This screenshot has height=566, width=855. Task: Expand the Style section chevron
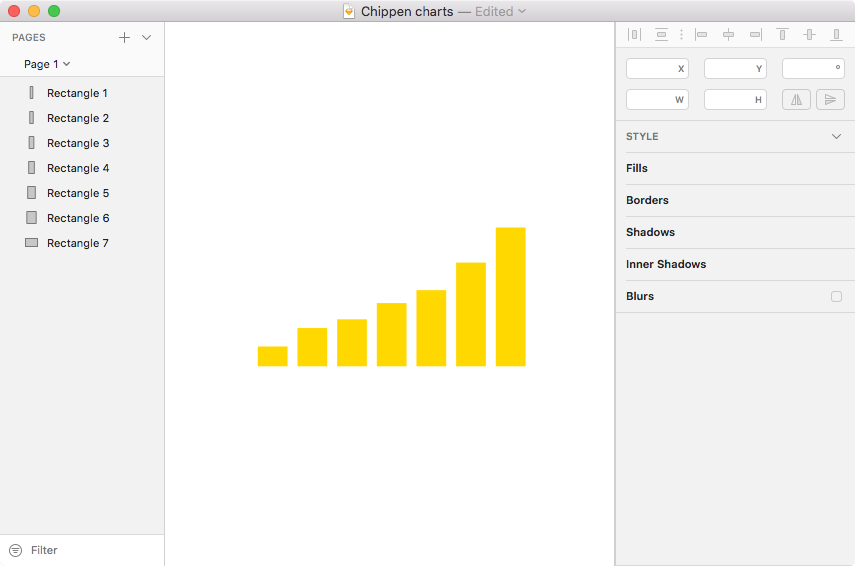tap(836, 136)
